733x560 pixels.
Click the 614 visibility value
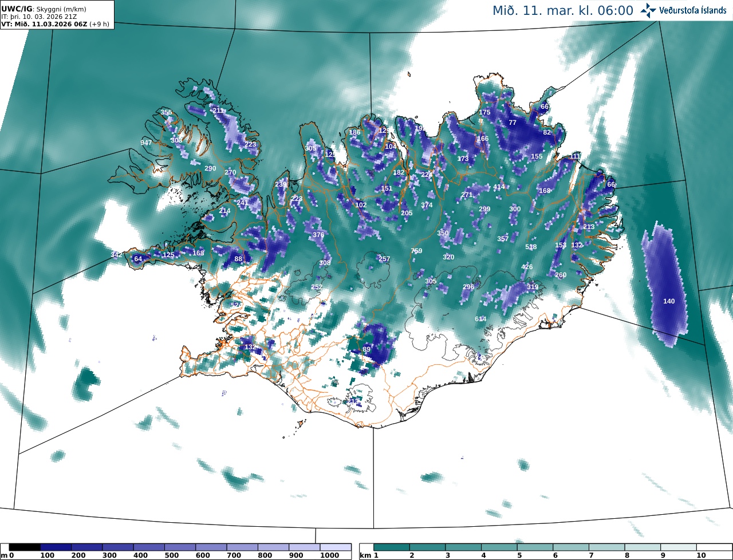tap(480, 319)
